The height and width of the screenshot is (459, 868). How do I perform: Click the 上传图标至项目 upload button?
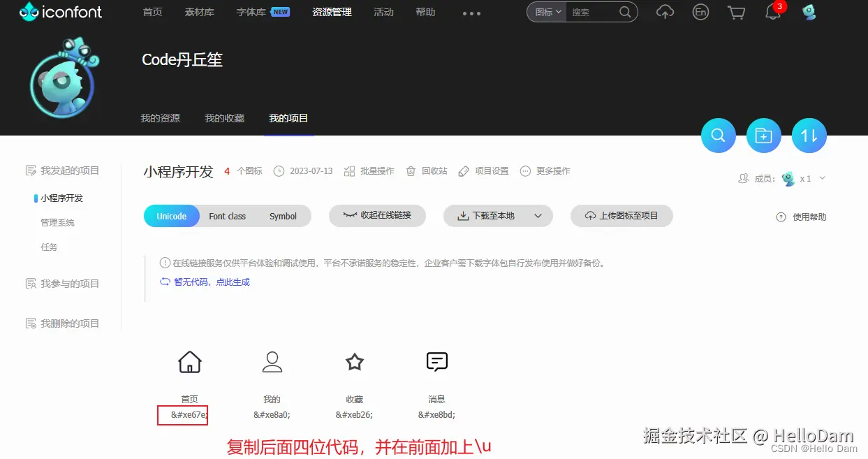(621, 216)
